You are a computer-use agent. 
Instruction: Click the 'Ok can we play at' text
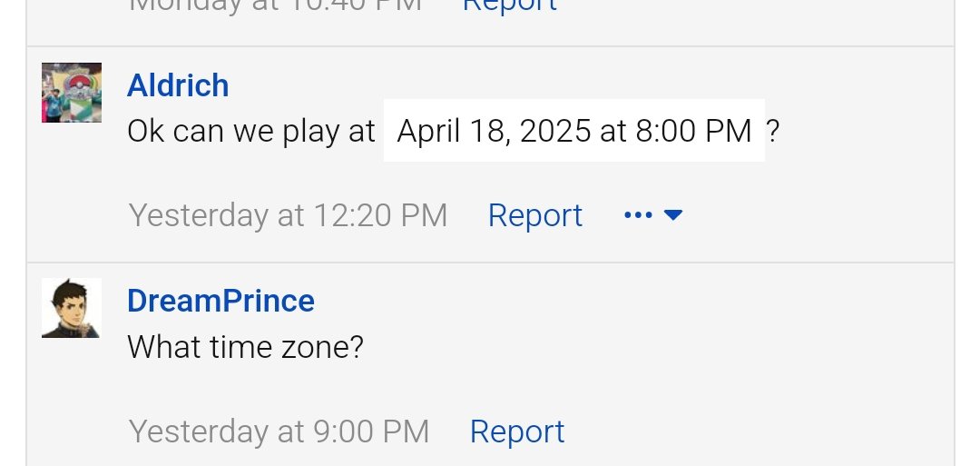click(250, 132)
